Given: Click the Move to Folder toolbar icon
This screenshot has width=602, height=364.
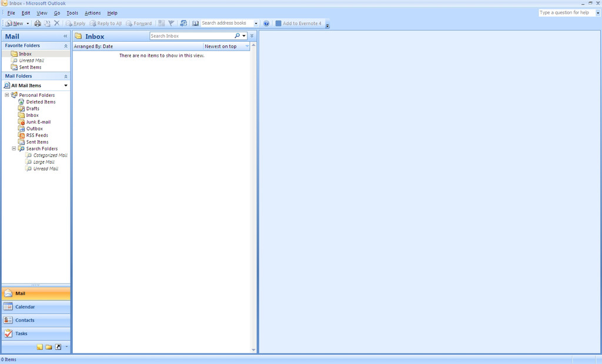Looking at the screenshot, I should pos(47,23).
